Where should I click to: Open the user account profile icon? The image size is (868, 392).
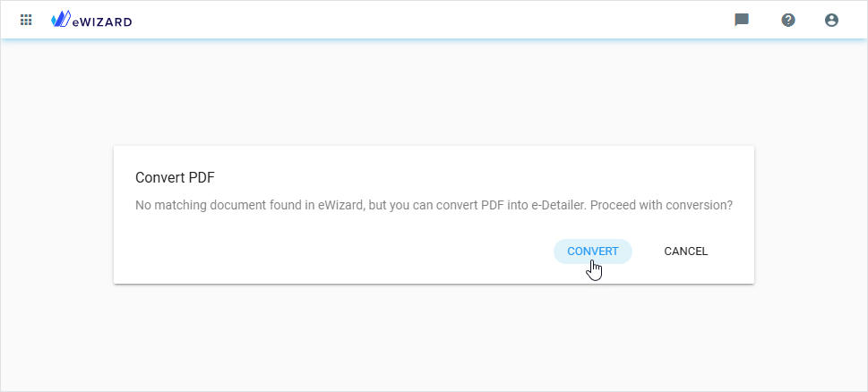coord(831,20)
